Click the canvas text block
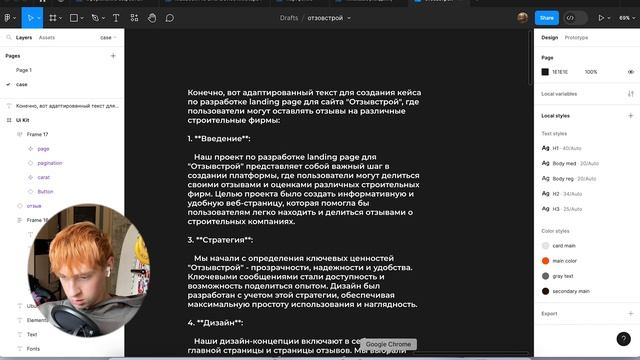 point(304,221)
